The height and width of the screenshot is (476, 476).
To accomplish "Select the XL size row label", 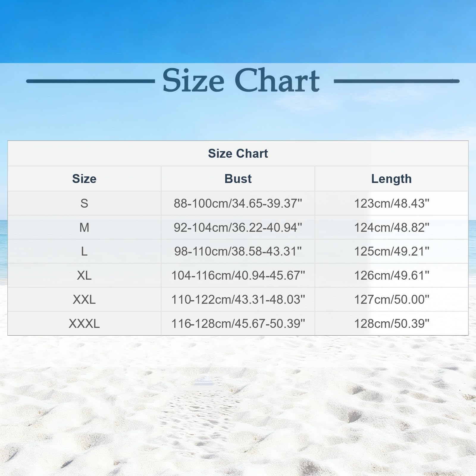I will [x=84, y=275].
